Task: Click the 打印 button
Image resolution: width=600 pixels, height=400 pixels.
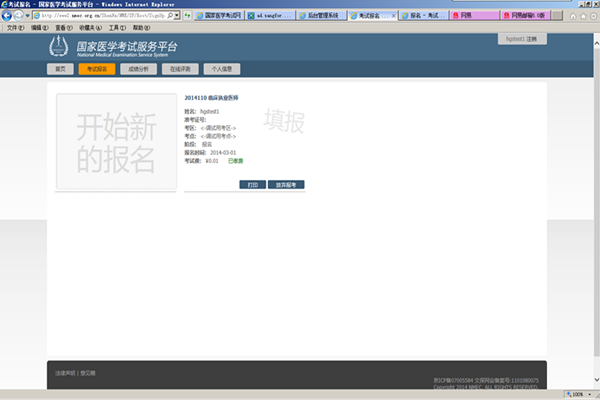Action: tap(252, 185)
